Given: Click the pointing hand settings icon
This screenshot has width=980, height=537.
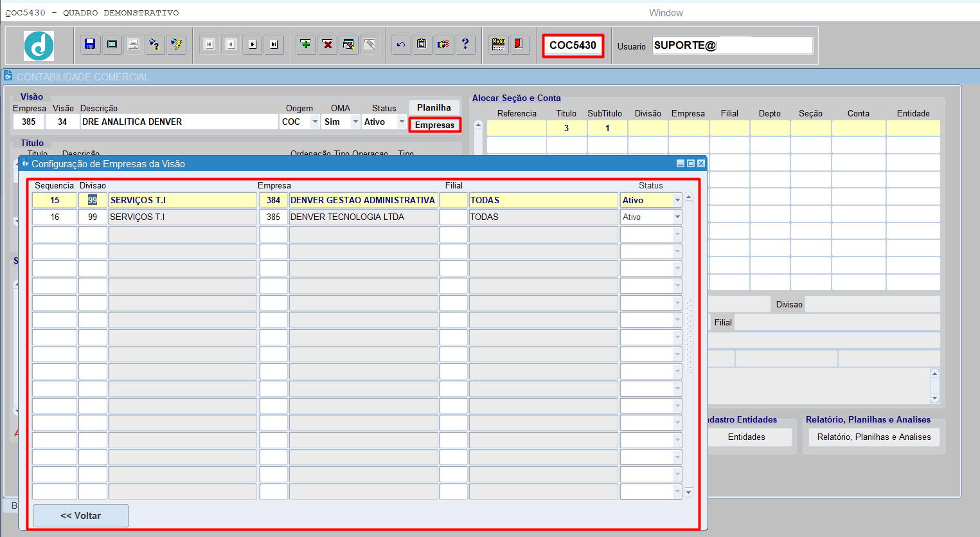Looking at the screenshot, I should (x=443, y=44).
